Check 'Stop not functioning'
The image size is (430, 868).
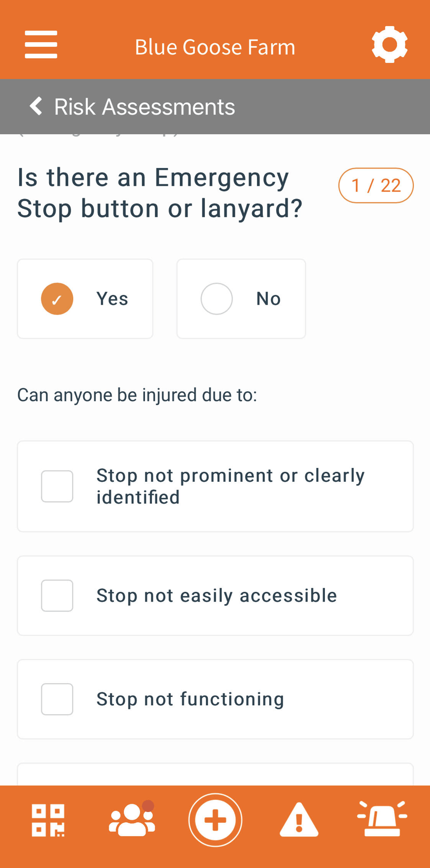point(57,698)
